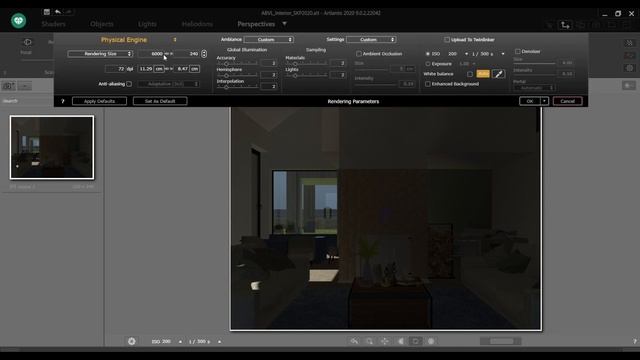
Task: Click the top icon in right sidebar
Action: point(629,43)
